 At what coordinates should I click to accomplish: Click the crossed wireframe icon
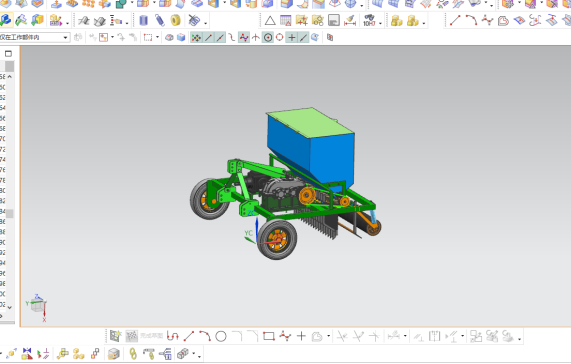(194, 20)
